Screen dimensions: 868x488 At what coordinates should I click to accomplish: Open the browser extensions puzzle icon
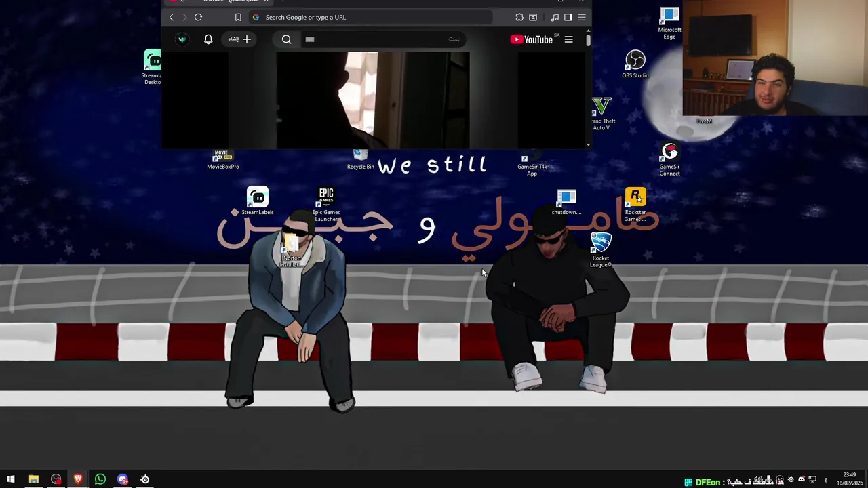click(x=519, y=17)
